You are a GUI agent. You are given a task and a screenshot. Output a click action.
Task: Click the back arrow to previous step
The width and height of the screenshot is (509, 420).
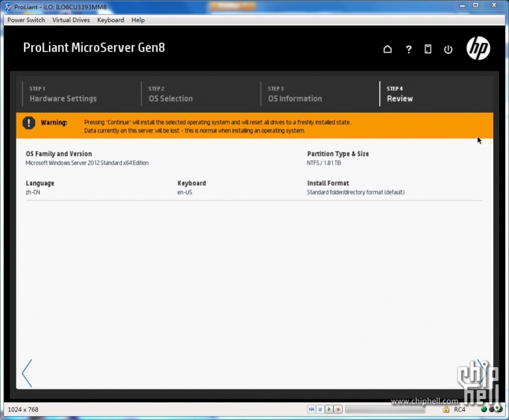[27, 373]
